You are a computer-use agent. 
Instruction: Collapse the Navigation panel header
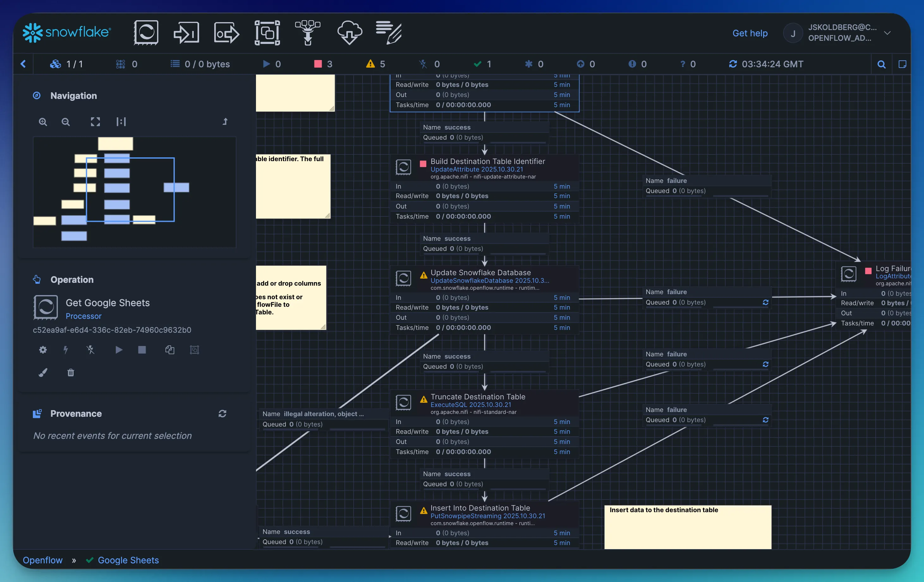point(73,95)
